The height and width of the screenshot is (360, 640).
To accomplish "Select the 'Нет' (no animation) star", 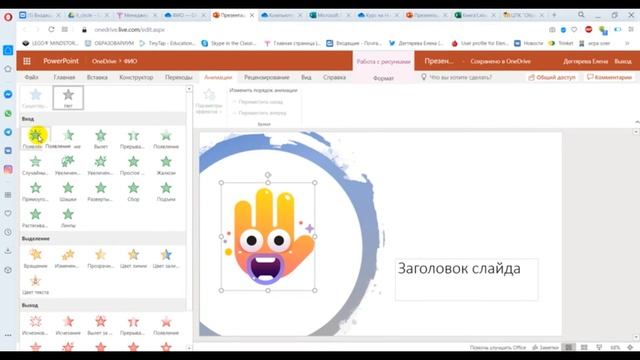I will pyautogui.click(x=68, y=98).
